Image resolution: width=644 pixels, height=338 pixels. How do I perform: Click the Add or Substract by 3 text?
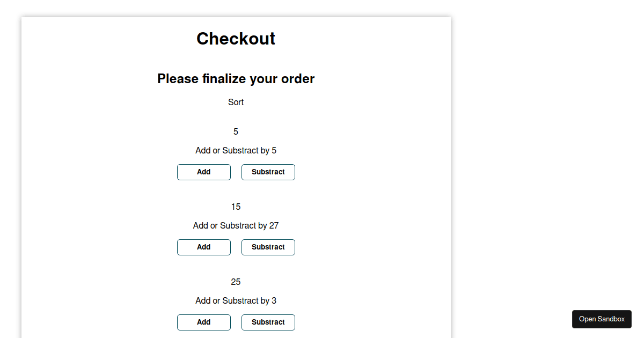pyautogui.click(x=236, y=300)
